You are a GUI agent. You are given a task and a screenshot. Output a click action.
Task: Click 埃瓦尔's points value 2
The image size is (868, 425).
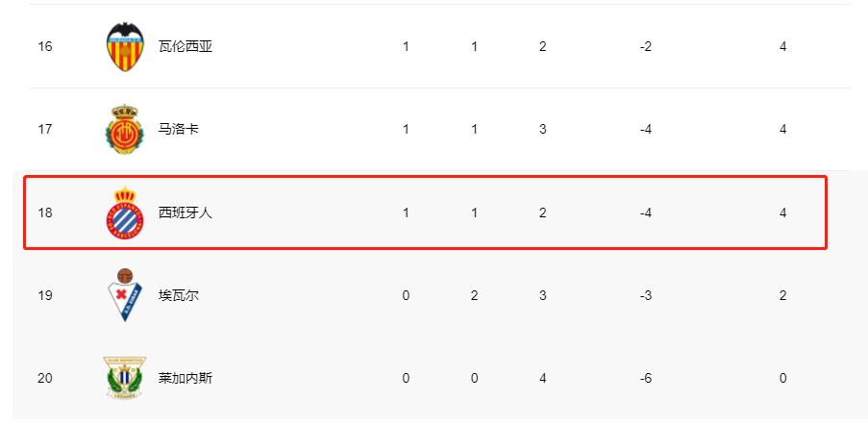coord(783,295)
